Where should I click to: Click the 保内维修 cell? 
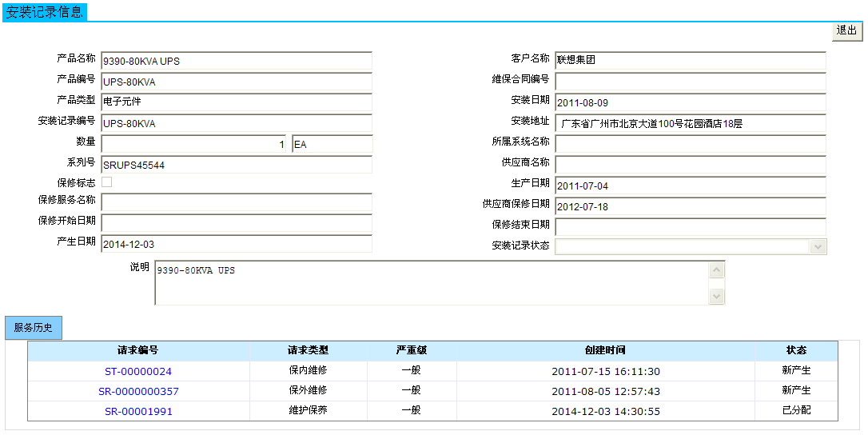308,371
